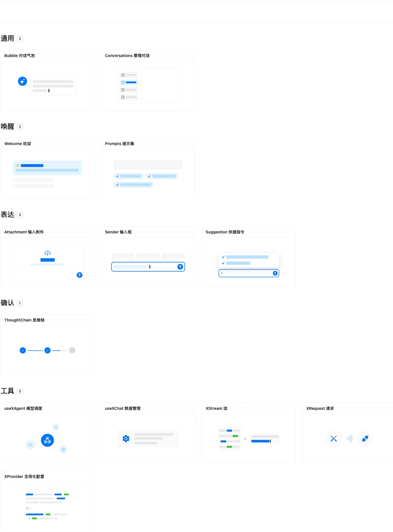Open the Welcome 欢迎 component card
The image size is (393, 532).
(48, 169)
